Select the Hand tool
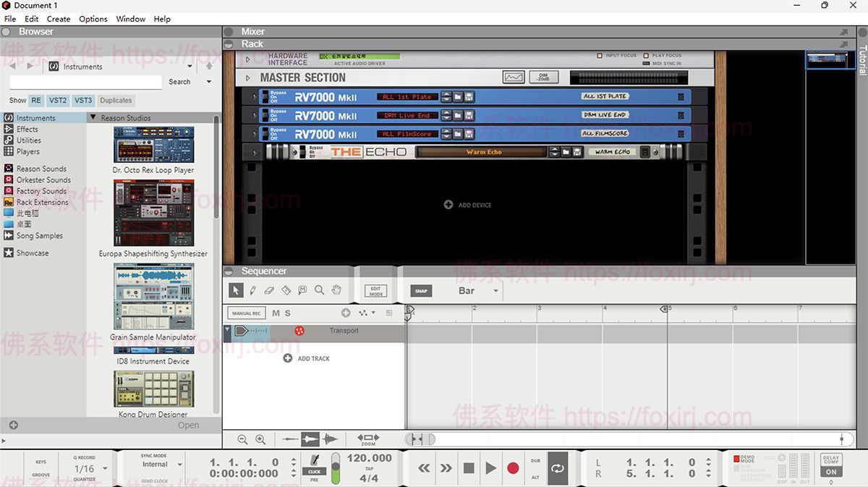Image resolution: width=868 pixels, height=487 pixels. coord(336,290)
